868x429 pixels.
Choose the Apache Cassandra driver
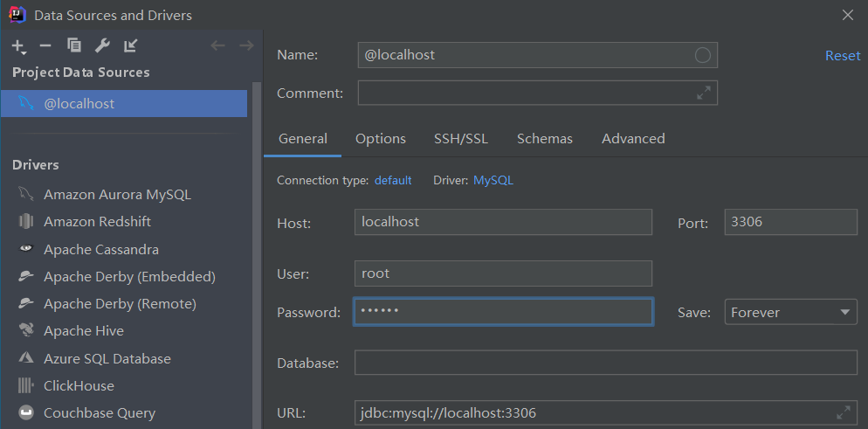tap(101, 249)
